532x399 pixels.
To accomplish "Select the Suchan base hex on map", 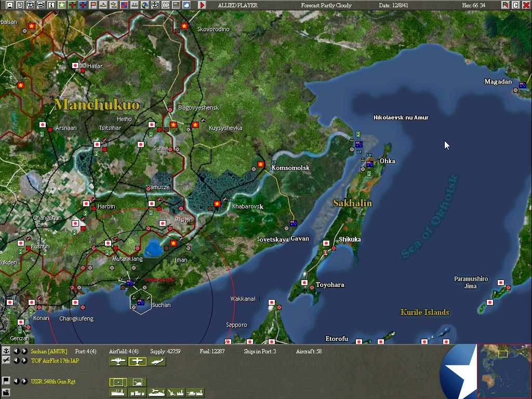I will [x=141, y=302].
